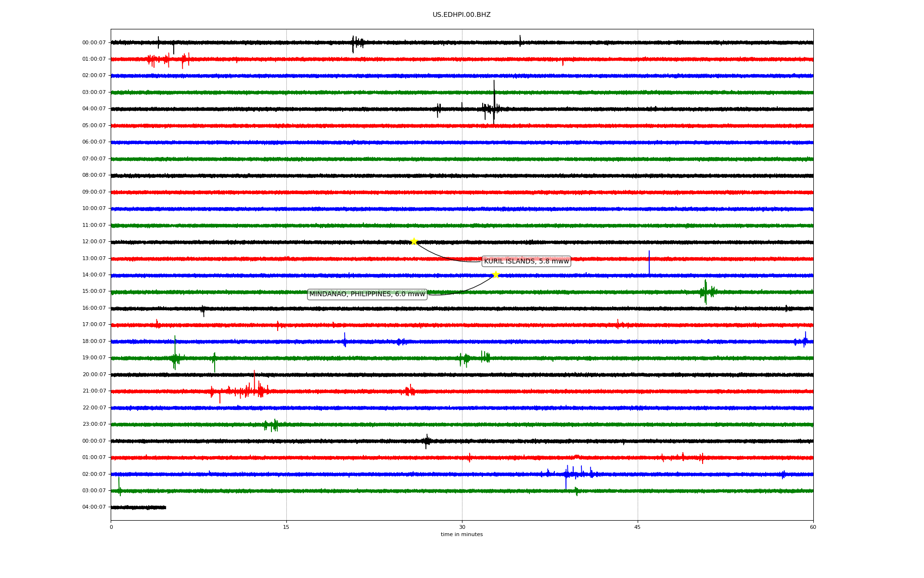924x578 pixels.
Task: Select the KURIL ISLANDS 5.8 mww label
Action: coord(526,261)
